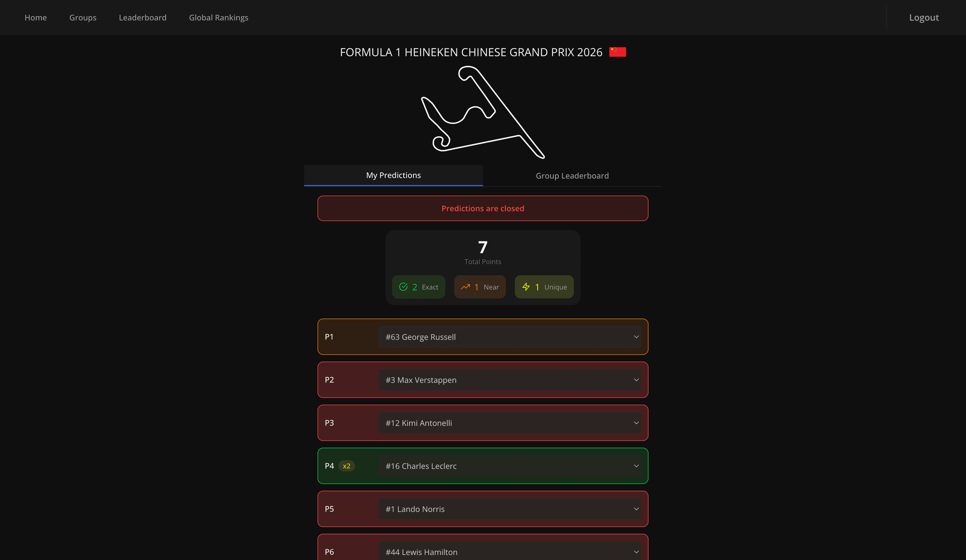Screen dimensions: 966x560
Task: Click the Near prediction trending-arrow icon
Action: click(x=465, y=287)
